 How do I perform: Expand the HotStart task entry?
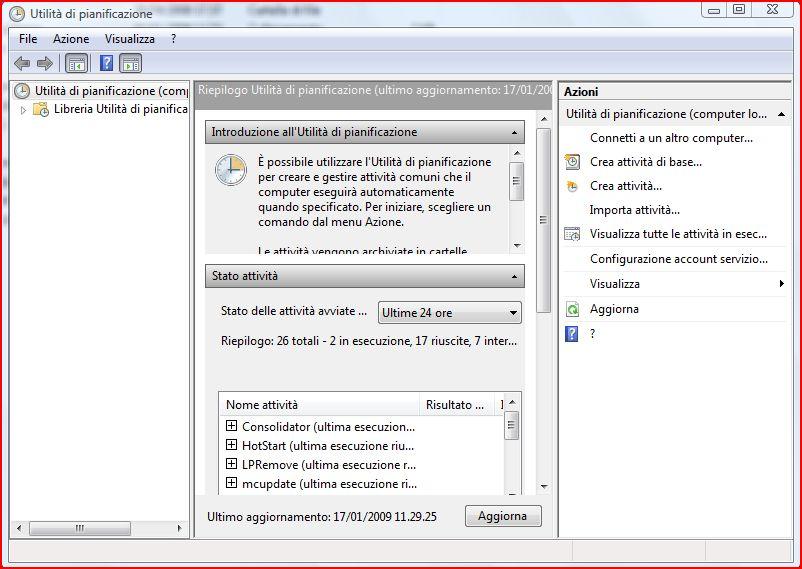[x=232, y=445]
